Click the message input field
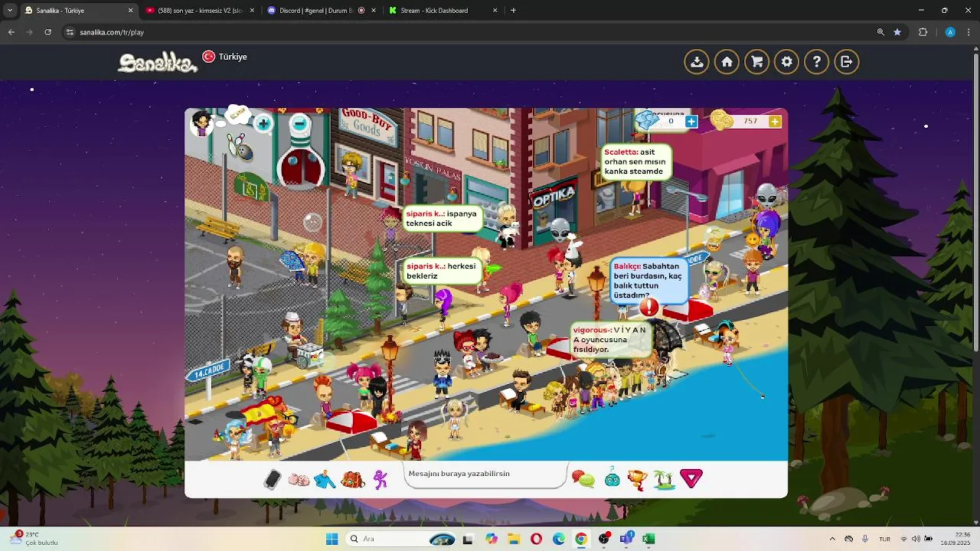 pyautogui.click(x=484, y=474)
